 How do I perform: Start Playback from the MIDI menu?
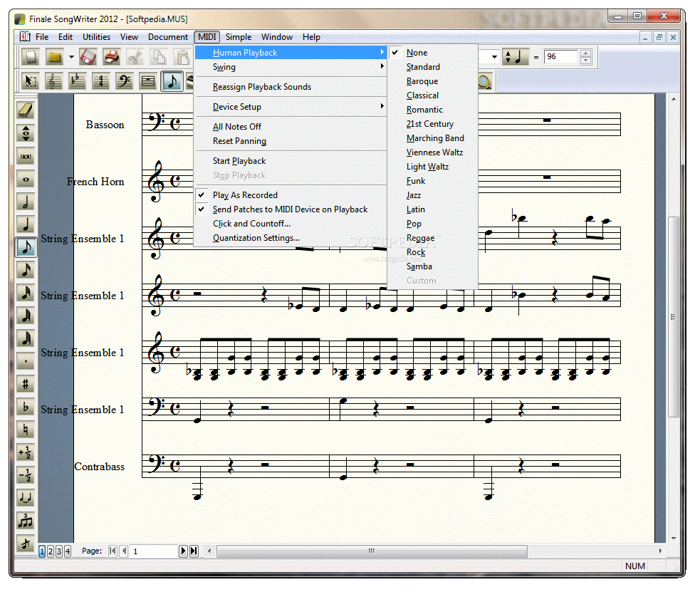[291, 161]
